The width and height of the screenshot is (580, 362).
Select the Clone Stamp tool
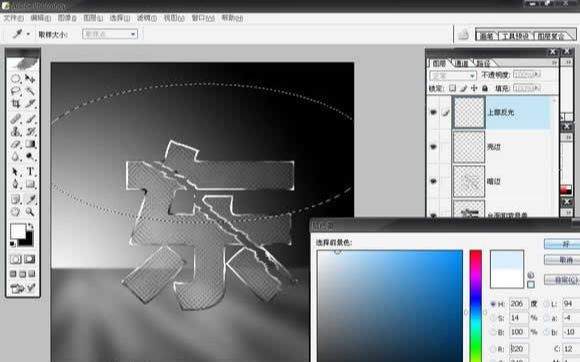click(16, 131)
